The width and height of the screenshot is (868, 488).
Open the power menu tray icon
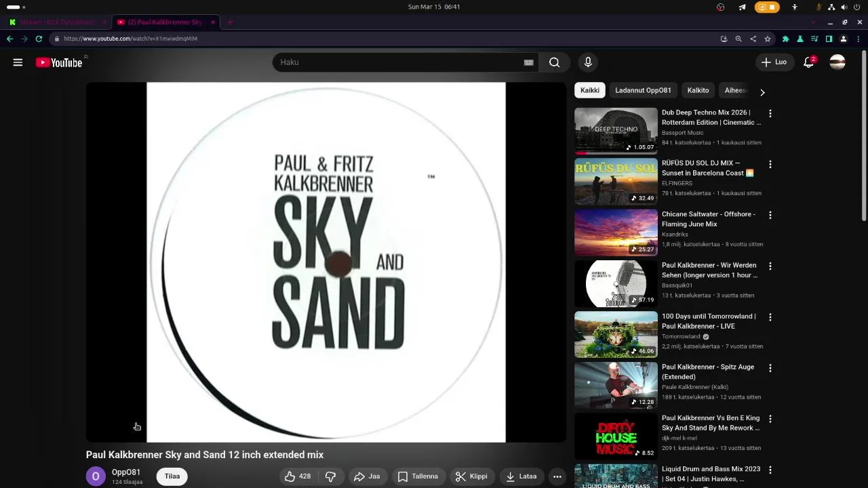tap(857, 7)
